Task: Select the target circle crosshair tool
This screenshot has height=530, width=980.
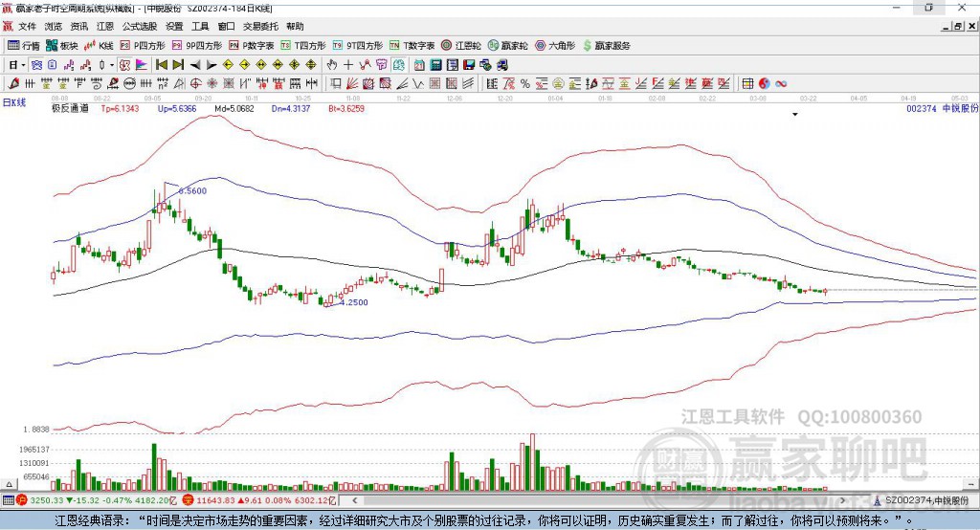Action: pos(195,83)
